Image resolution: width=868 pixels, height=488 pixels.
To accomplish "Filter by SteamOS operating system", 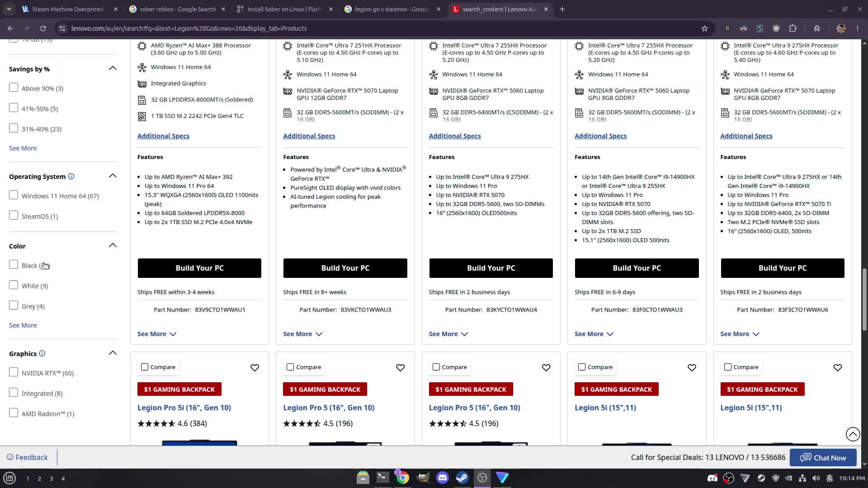I will click(14, 216).
